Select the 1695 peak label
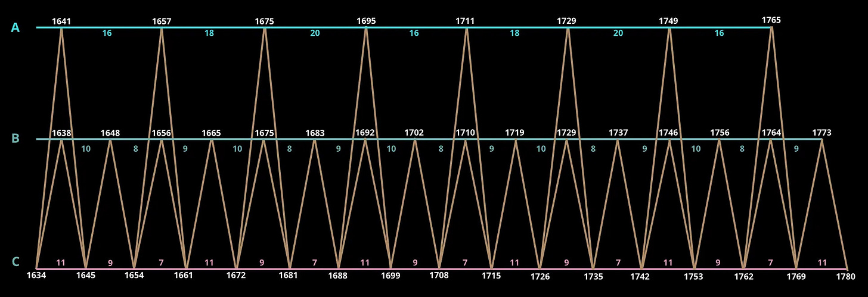 366,21
